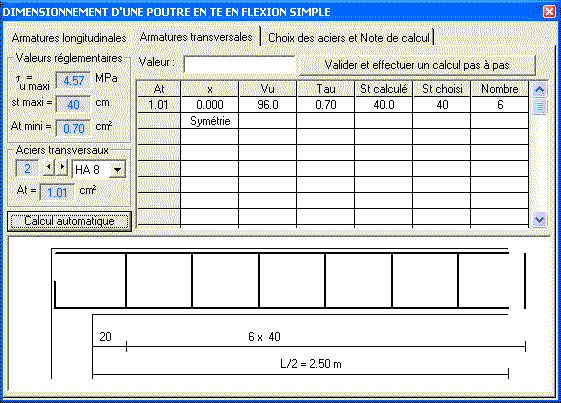
Task: Open Choix des aciers et Note de calcul tab
Action: click(348, 38)
